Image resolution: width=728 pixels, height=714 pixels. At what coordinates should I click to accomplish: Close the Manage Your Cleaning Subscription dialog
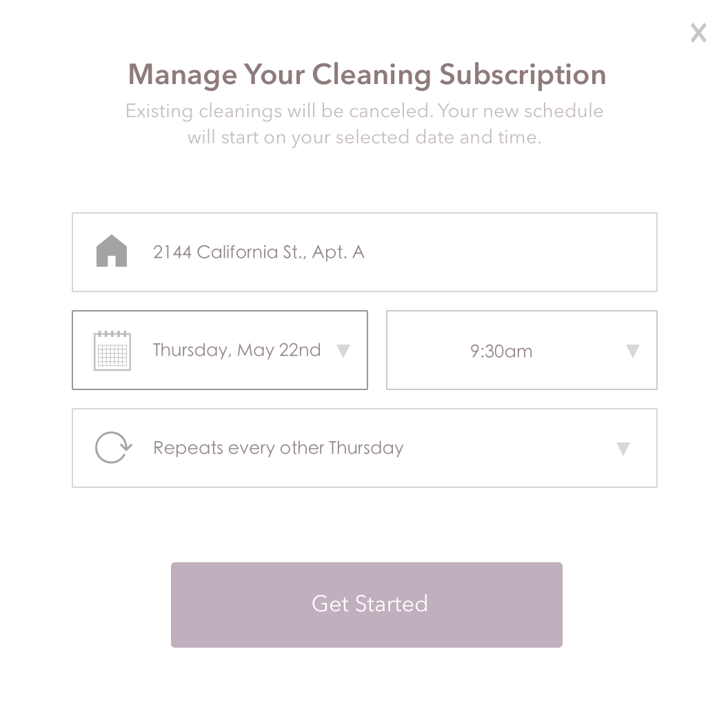coord(698,32)
